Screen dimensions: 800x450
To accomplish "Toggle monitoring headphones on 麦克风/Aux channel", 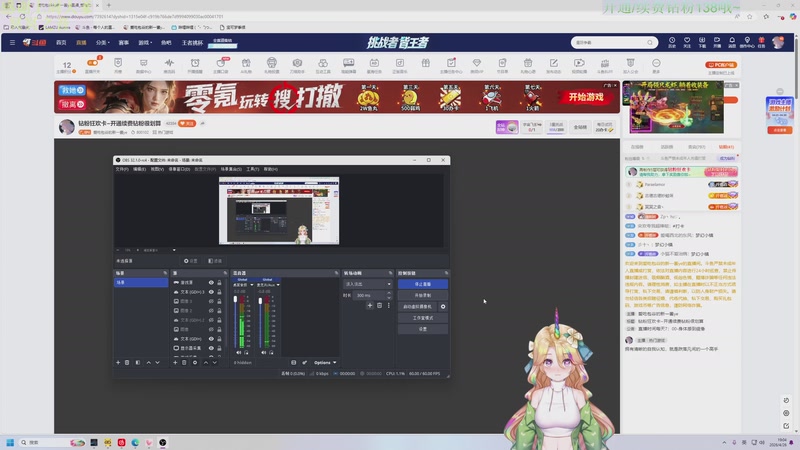I will [x=271, y=352].
